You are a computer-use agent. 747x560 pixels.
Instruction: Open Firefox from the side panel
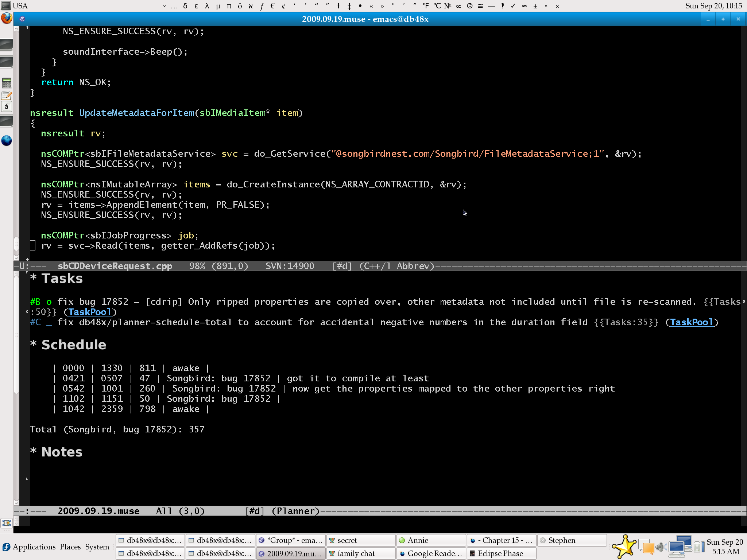point(7,18)
